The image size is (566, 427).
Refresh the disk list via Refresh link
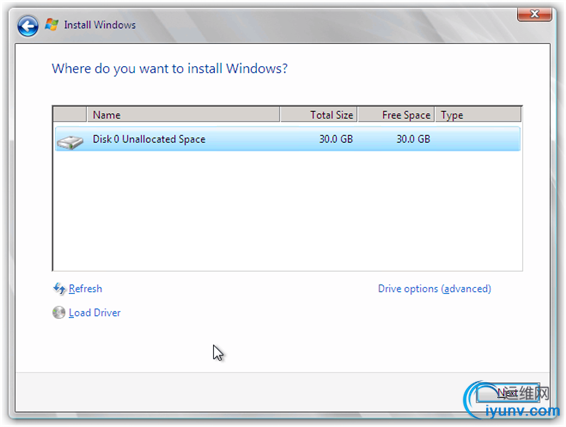point(85,289)
